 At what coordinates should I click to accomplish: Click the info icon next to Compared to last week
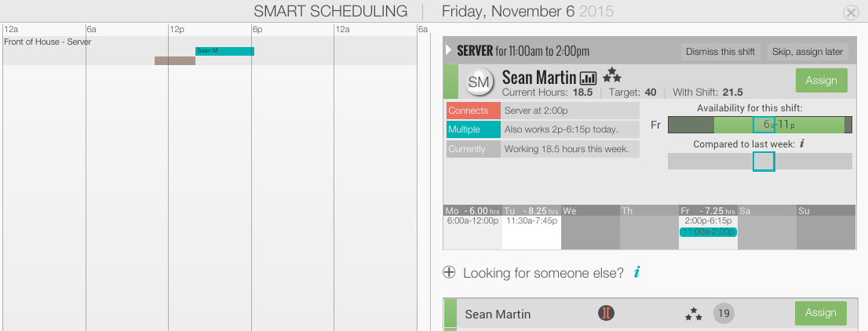coord(801,144)
